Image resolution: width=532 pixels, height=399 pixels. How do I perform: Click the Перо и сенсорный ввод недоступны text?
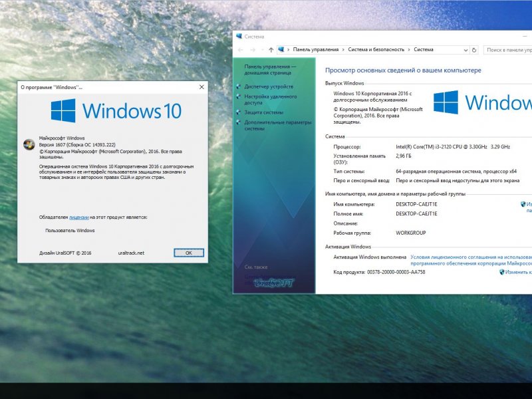point(458,180)
